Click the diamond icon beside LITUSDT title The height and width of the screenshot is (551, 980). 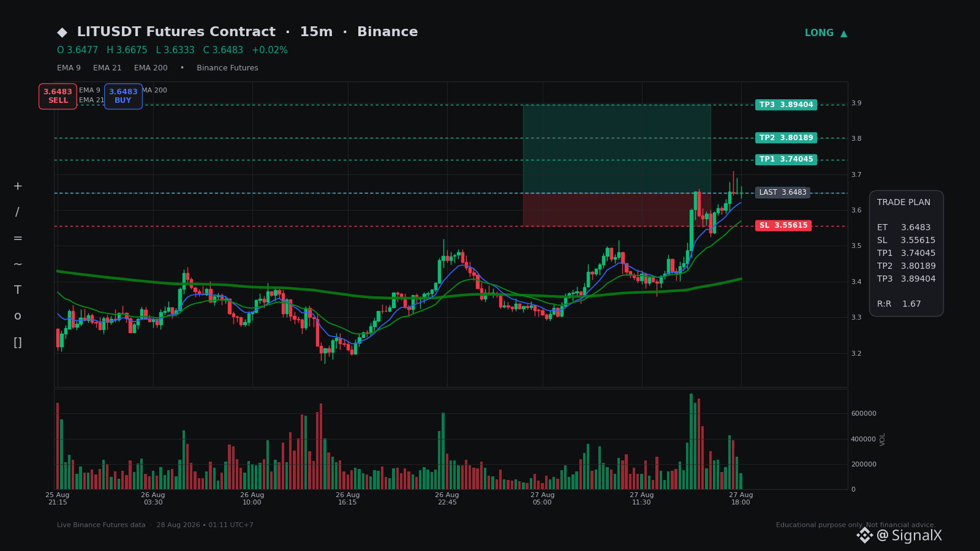click(62, 32)
